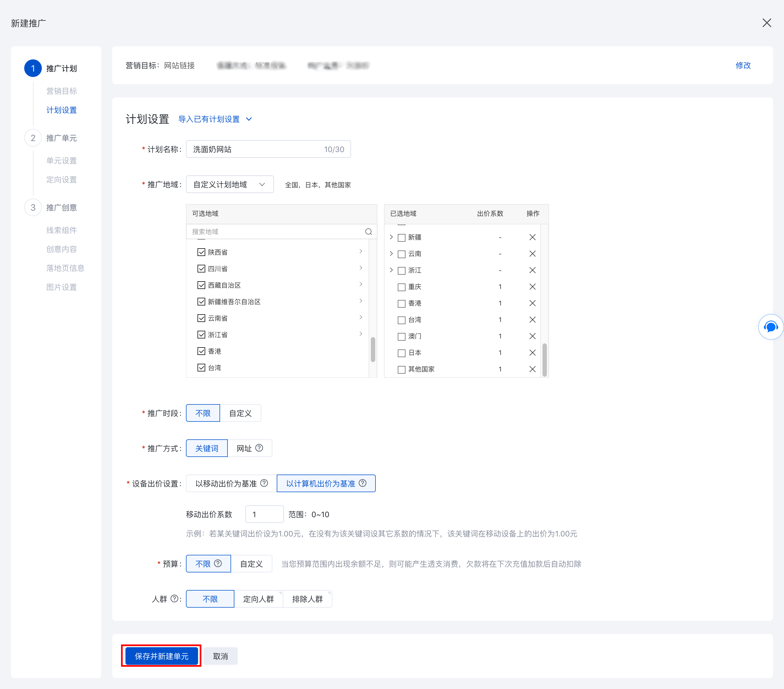Close the 新建推广 dialog with the X icon
This screenshot has height=689, width=784.
766,23
